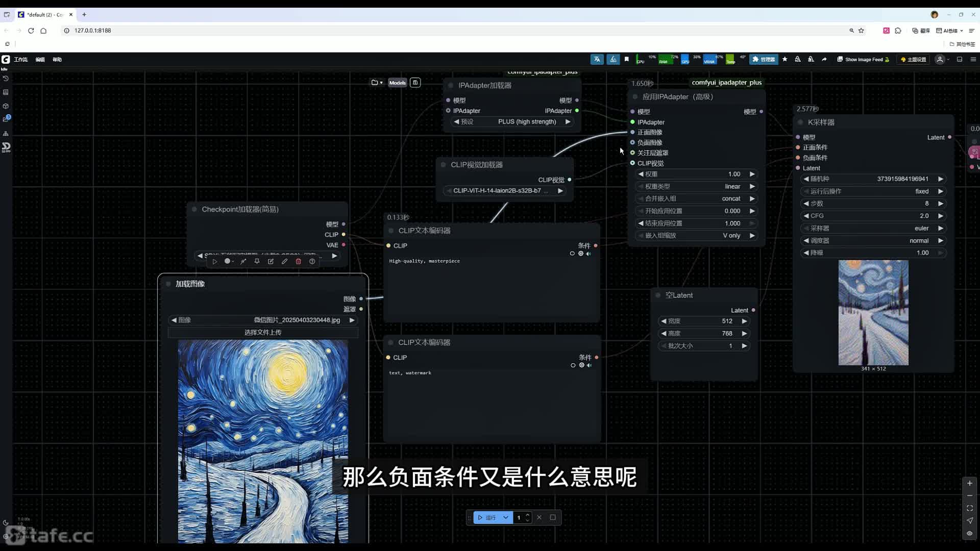Open a new browser tab

click(x=84, y=15)
